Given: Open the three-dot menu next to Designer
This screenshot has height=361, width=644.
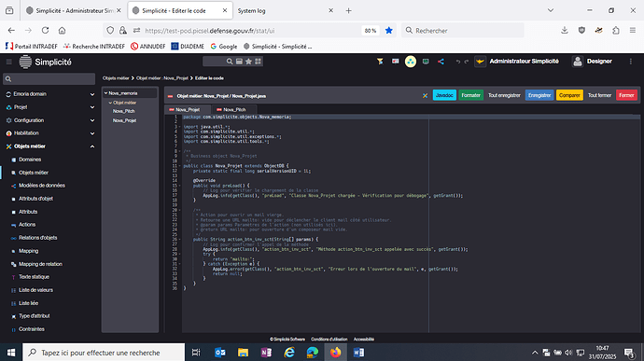Looking at the screenshot, I should (x=631, y=62).
